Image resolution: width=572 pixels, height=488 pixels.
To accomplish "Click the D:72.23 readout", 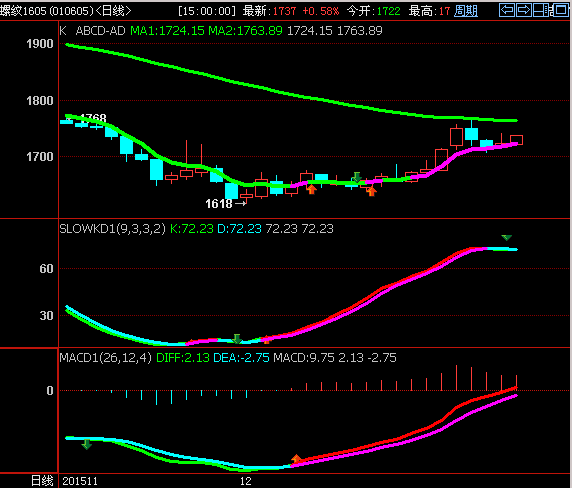I will click(239, 229).
